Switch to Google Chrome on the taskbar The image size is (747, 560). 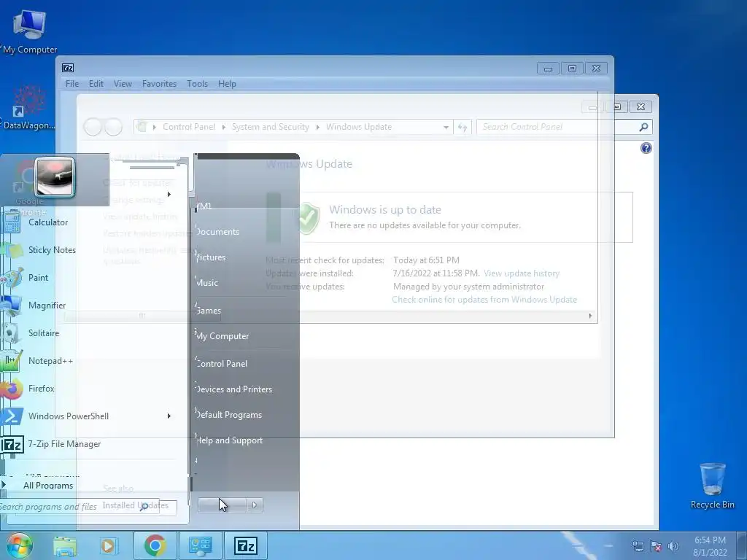(155, 545)
